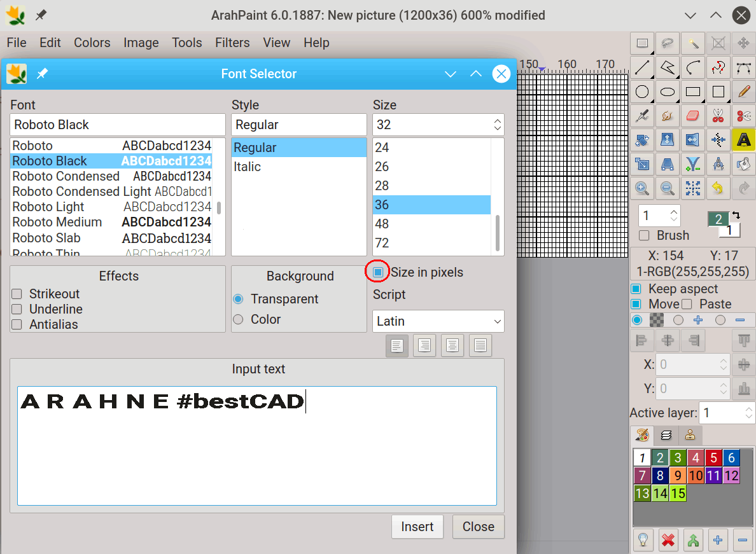Enable the Strikeout effect
This screenshot has height=554, width=756.
click(x=17, y=294)
